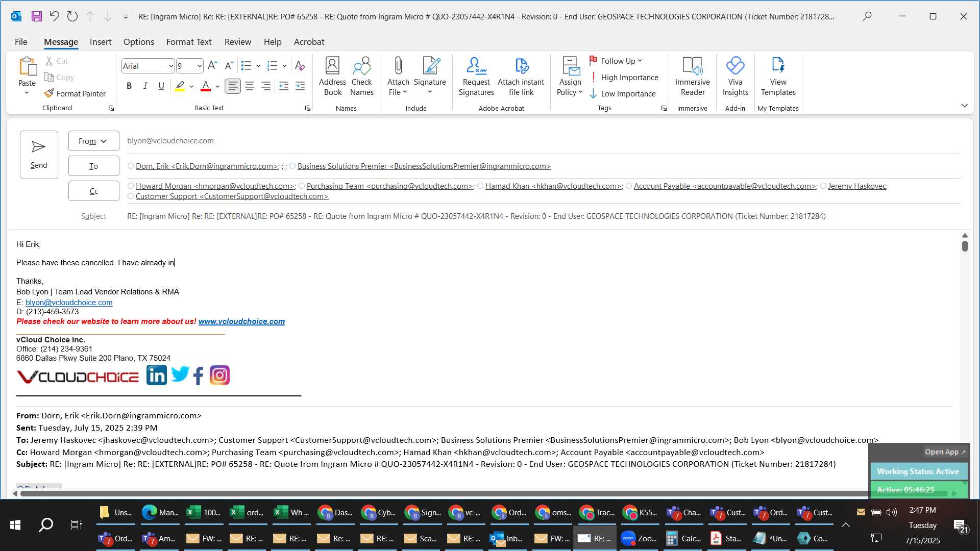
Task: Open Immersive Reader
Action: coord(692,77)
